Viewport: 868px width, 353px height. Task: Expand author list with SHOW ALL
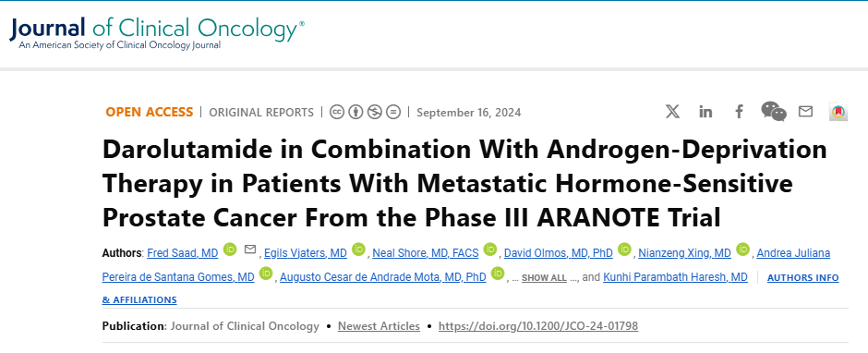(544, 277)
